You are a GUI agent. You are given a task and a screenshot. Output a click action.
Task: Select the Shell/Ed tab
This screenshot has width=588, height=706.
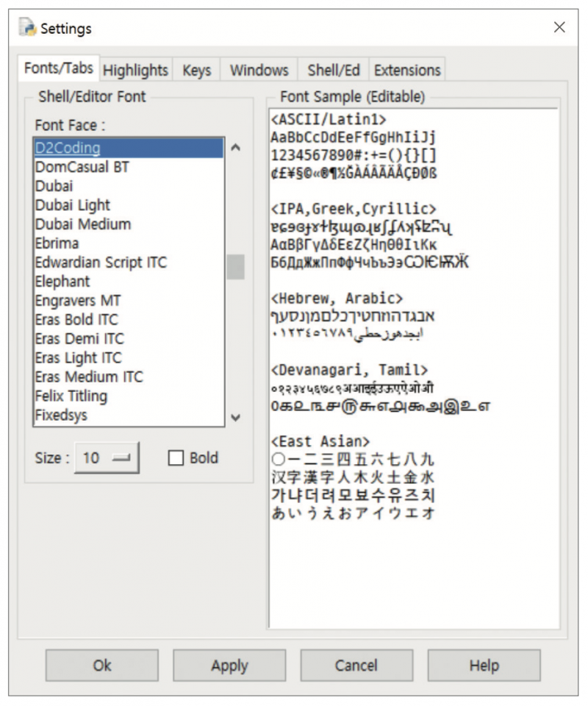pyautogui.click(x=333, y=70)
